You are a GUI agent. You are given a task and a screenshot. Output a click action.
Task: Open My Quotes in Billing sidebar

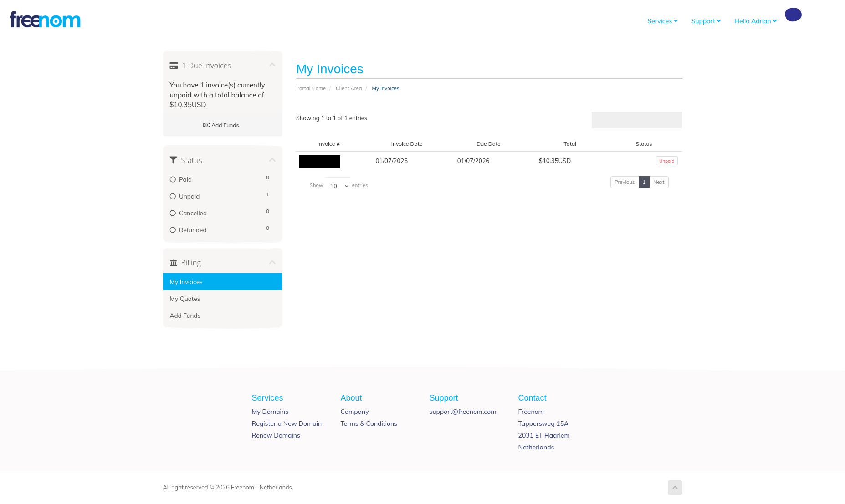223,299
